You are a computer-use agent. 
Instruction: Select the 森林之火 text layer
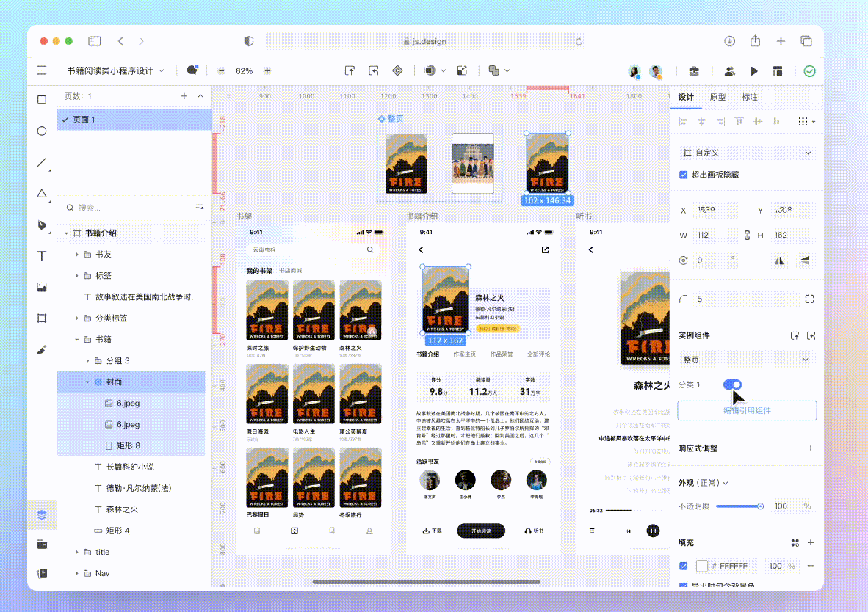click(x=131, y=509)
